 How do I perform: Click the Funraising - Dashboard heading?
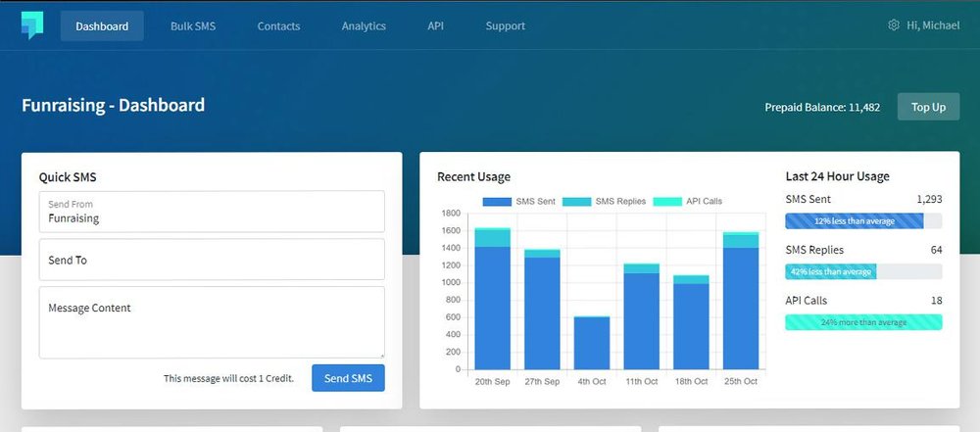(x=113, y=105)
